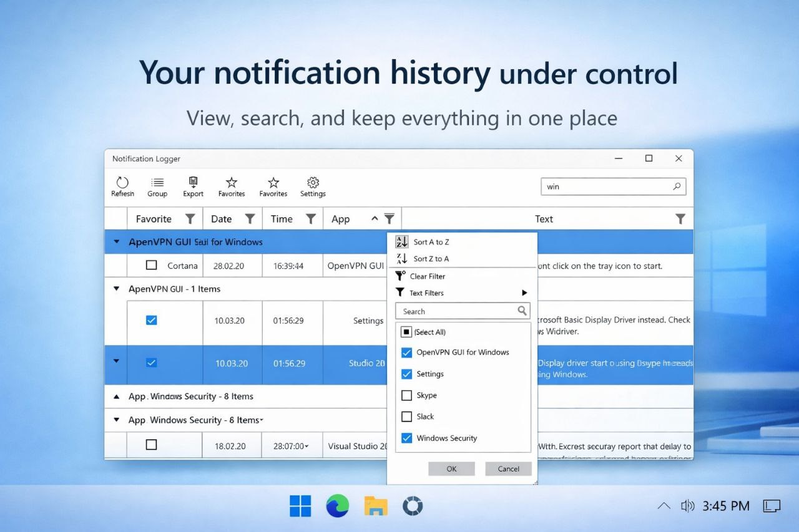
Task: Click the Refresh toolbar icon
Action: [x=122, y=186]
